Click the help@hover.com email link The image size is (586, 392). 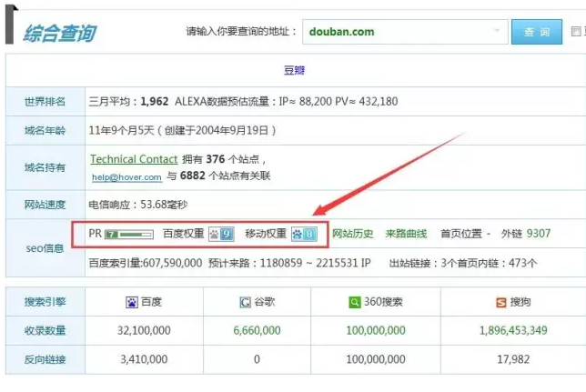[126, 177]
